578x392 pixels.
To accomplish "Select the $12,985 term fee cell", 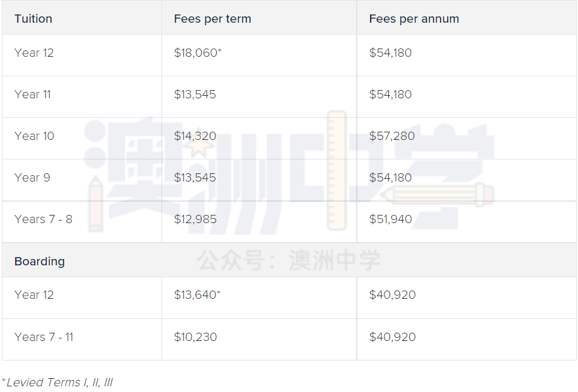I will tap(195, 219).
